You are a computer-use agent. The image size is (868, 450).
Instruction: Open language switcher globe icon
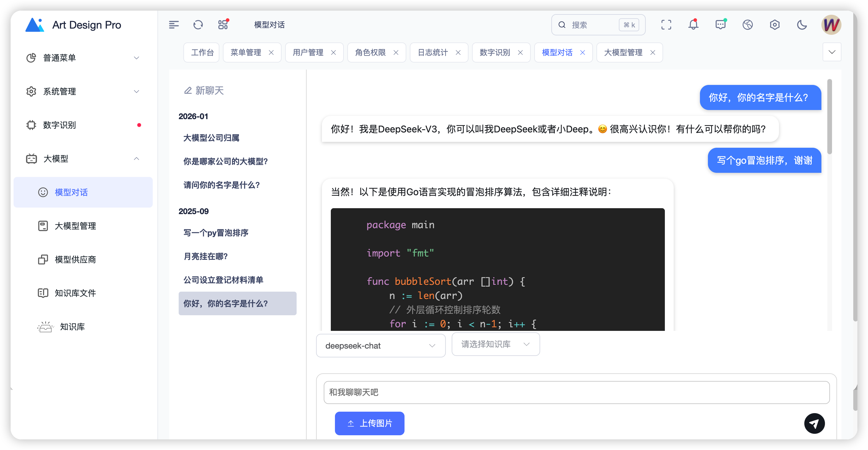pyautogui.click(x=747, y=24)
